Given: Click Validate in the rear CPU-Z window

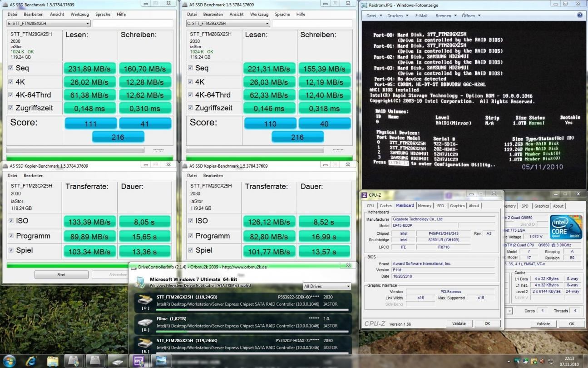Looking at the screenshot, I should tap(544, 323).
